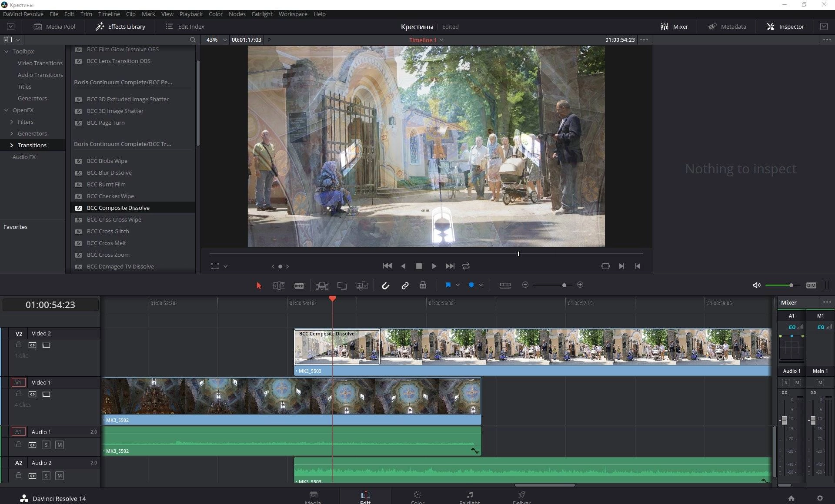Mute the monitor speaker icon
The height and width of the screenshot is (504, 835).
coord(757,285)
